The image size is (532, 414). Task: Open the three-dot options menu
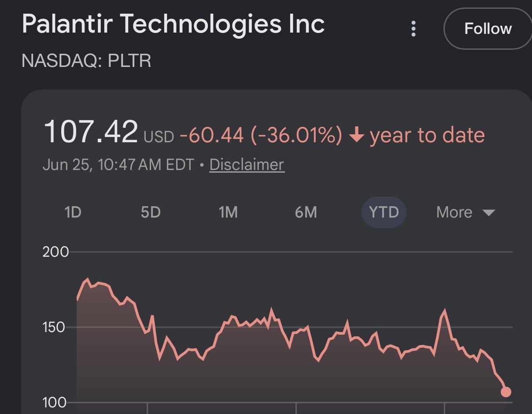point(413,29)
